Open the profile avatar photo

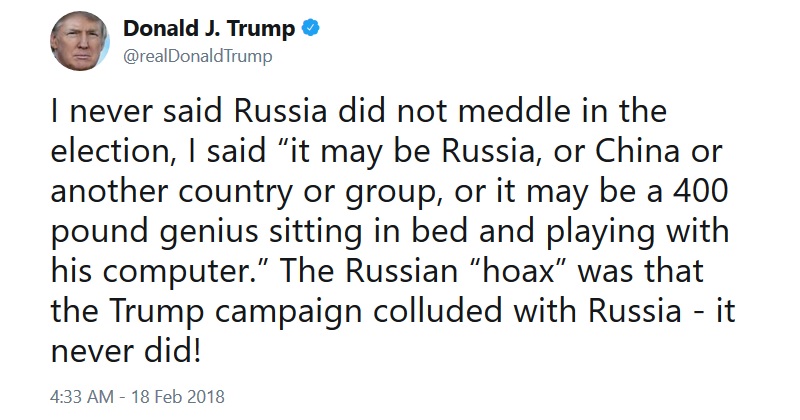pyautogui.click(x=80, y=41)
